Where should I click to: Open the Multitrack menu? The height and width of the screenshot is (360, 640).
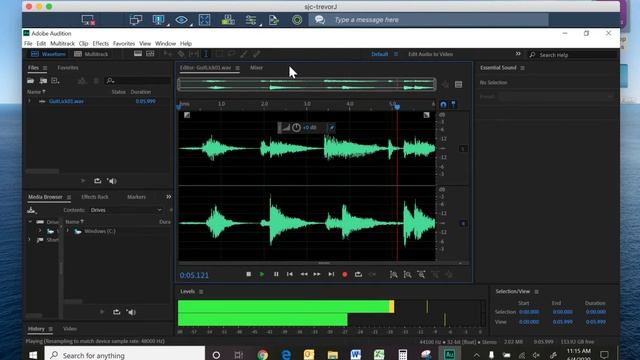62,43
